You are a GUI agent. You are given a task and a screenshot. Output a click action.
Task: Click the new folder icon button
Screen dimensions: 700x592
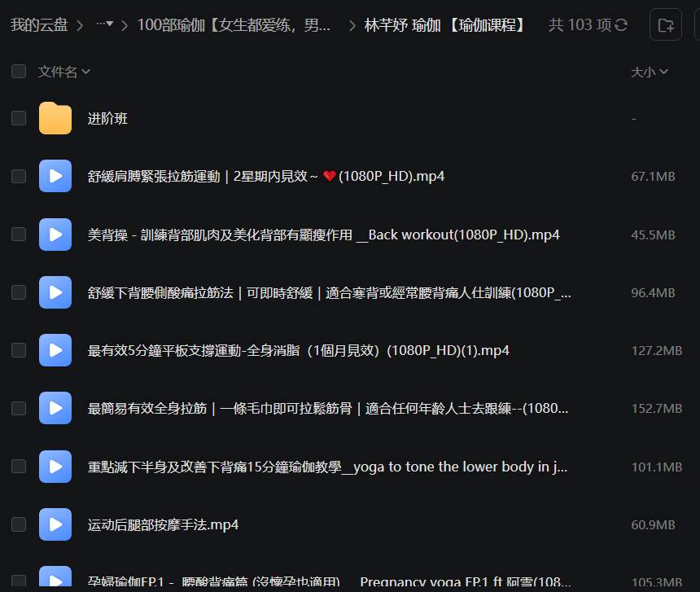(x=665, y=25)
